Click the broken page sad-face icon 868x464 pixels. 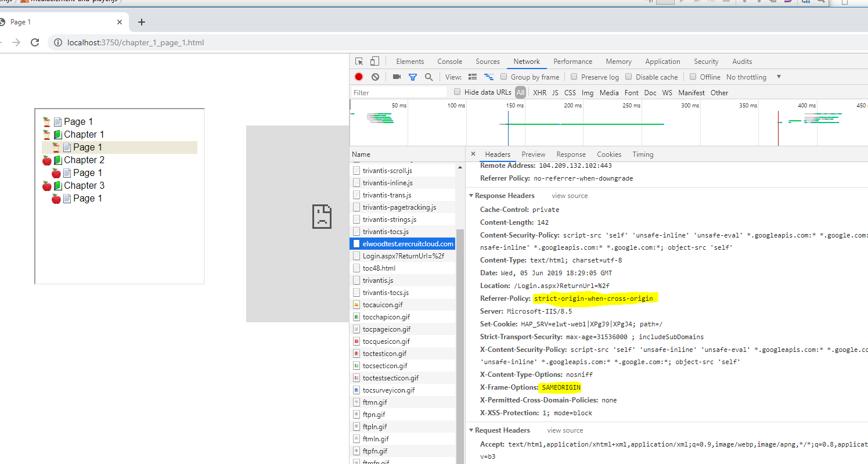pos(322,215)
